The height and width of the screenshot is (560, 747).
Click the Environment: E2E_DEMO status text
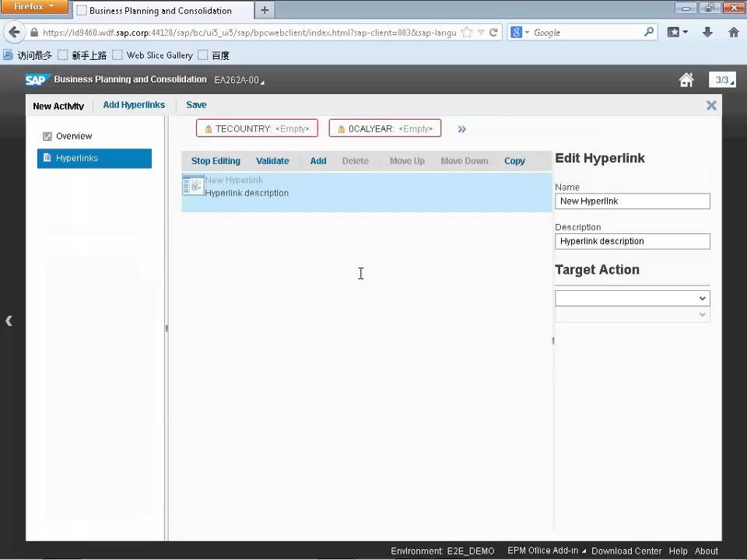(x=443, y=551)
